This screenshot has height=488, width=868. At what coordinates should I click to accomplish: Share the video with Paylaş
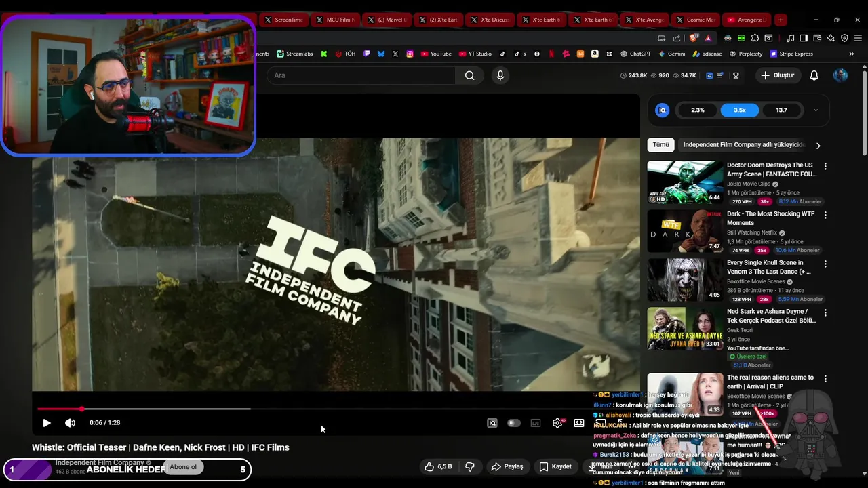(507, 466)
